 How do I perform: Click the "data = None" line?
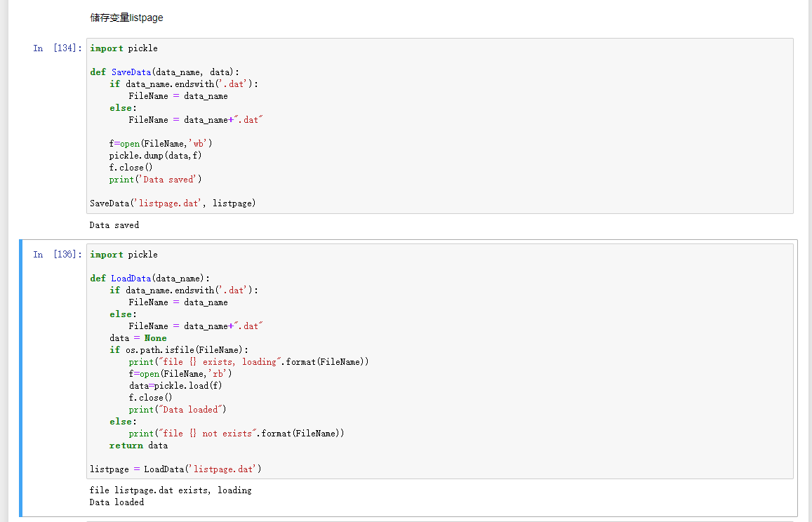(138, 338)
